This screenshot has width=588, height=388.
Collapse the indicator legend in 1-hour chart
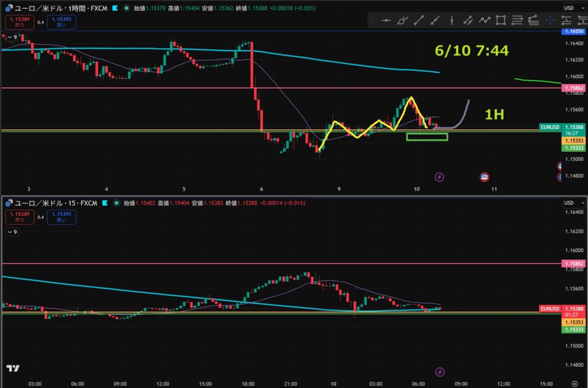[x=13, y=37]
